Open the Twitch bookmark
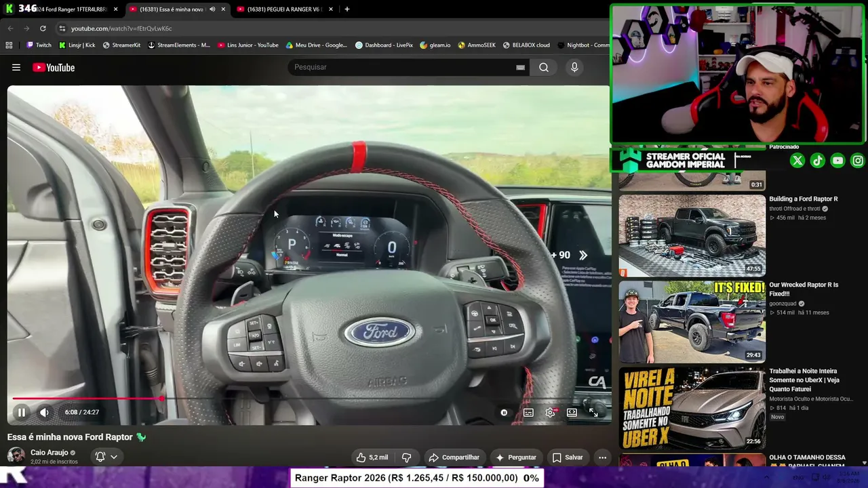The width and height of the screenshot is (868, 488). point(39,45)
